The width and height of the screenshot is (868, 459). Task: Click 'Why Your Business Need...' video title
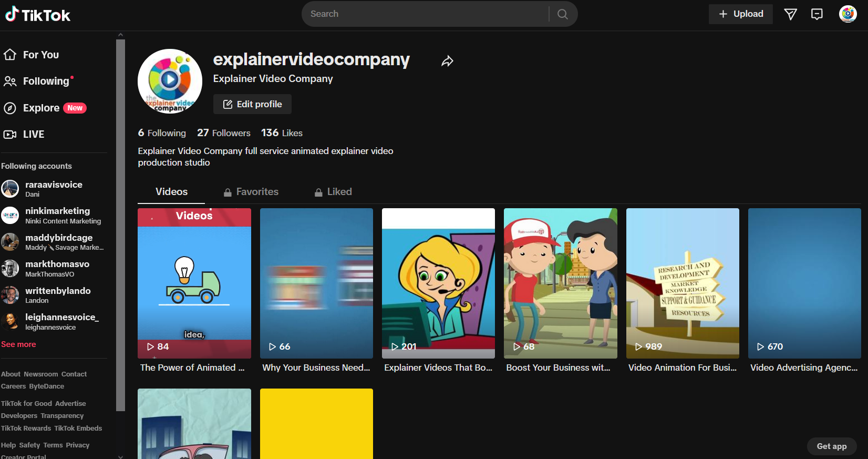pyautogui.click(x=316, y=368)
